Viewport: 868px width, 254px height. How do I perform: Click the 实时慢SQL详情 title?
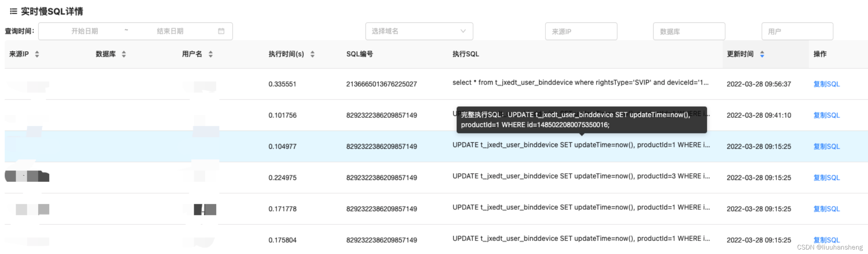[x=52, y=11]
